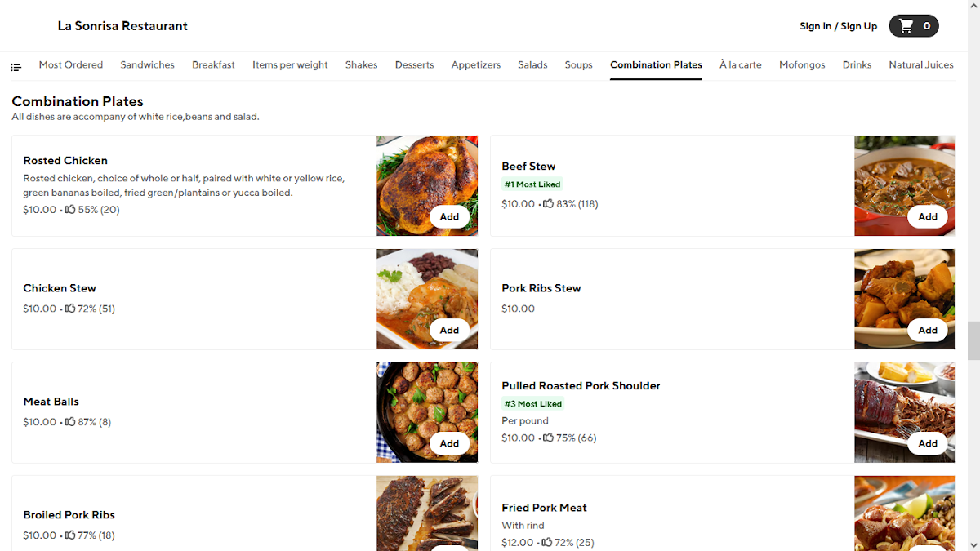Switch to the Sandwiches tab
The height and width of the screenshot is (551, 980).
(x=147, y=64)
